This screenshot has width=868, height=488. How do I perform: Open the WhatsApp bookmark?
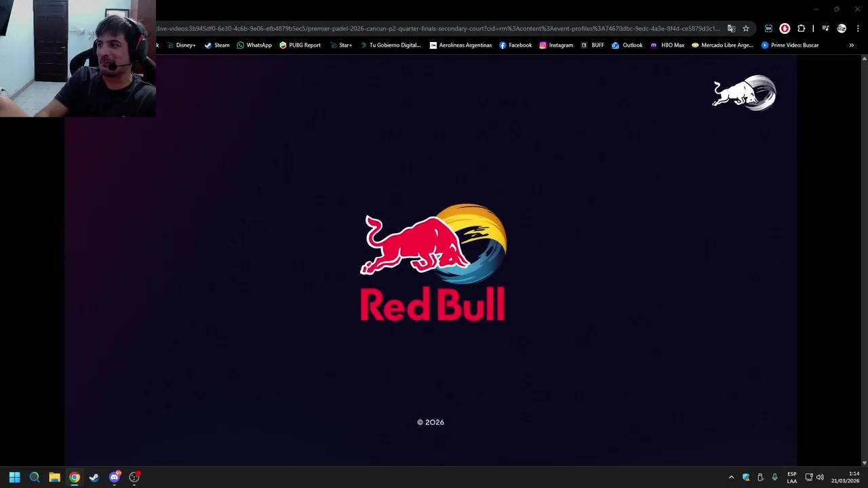(254, 45)
